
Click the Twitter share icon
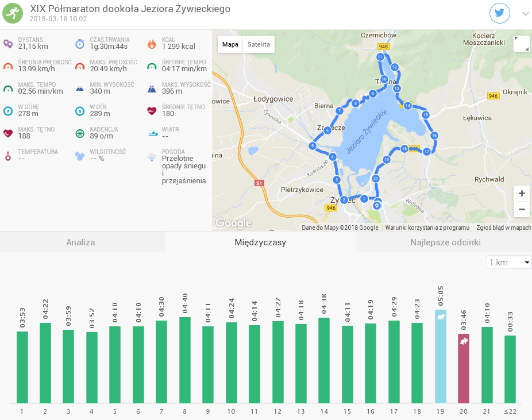499,13
